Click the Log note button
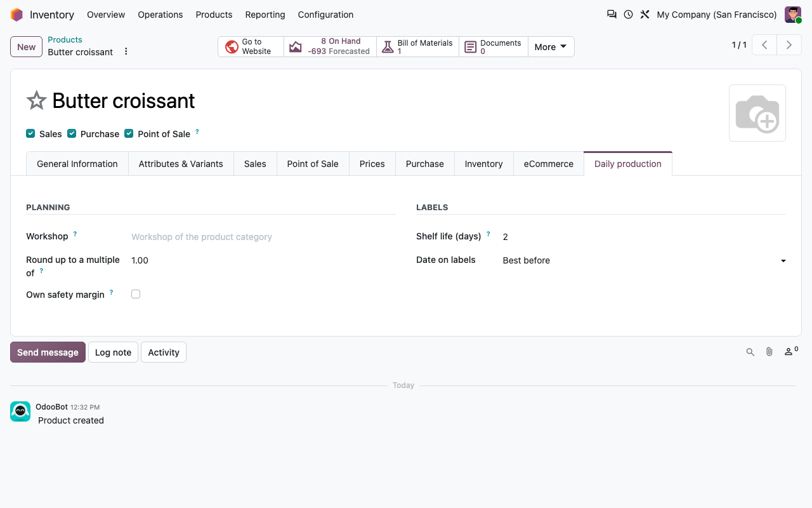The image size is (812, 508). coord(113,352)
